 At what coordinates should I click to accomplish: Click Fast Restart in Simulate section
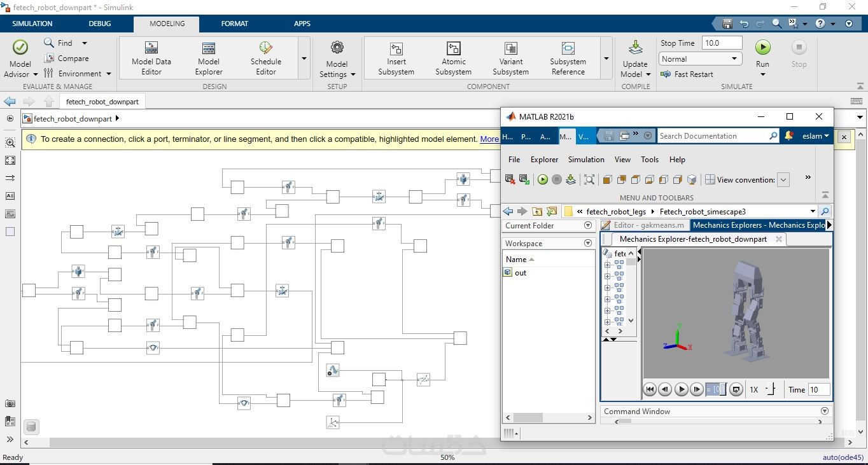coord(687,74)
